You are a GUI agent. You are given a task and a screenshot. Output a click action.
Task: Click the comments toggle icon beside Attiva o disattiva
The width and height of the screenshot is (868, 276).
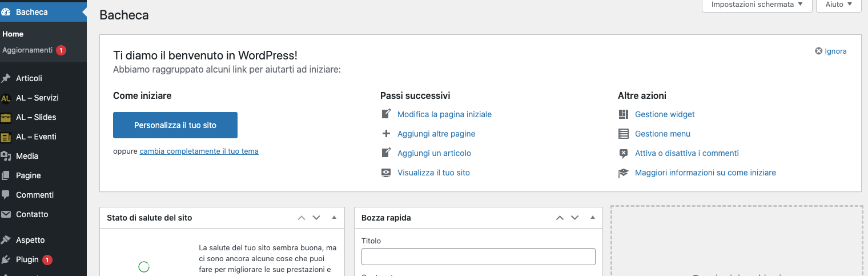click(x=624, y=153)
